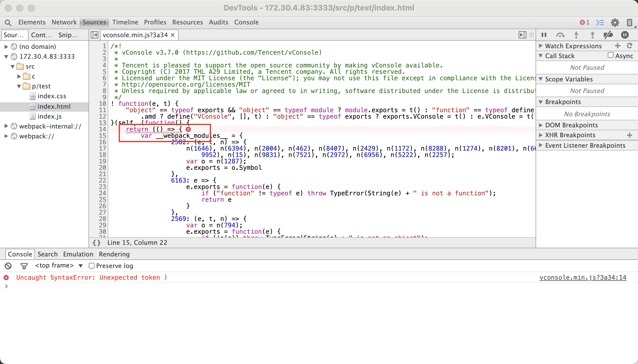Viewport: 638px width, 364px height.
Task: Select index.css in the file tree
Action: point(52,96)
